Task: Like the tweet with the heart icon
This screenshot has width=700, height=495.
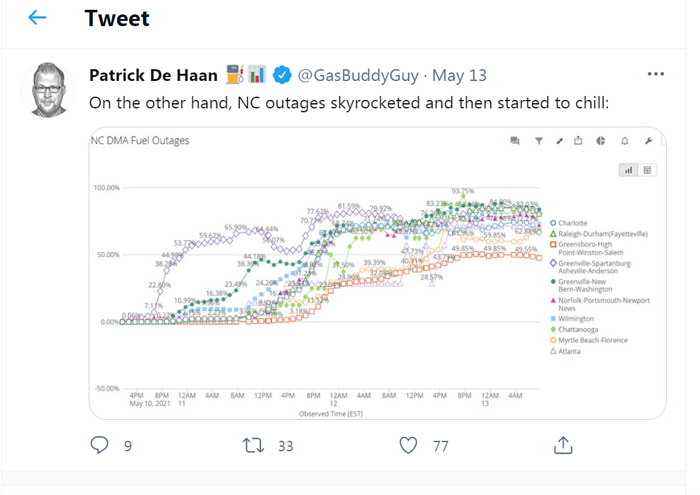Action: tap(408, 445)
